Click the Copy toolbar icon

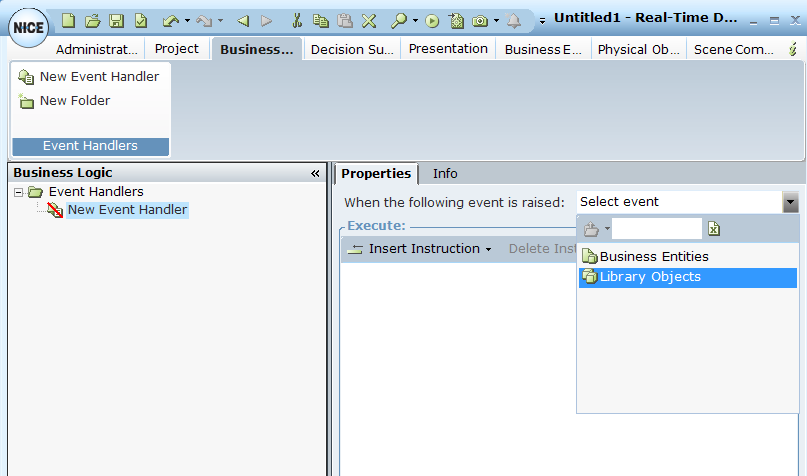pyautogui.click(x=321, y=20)
